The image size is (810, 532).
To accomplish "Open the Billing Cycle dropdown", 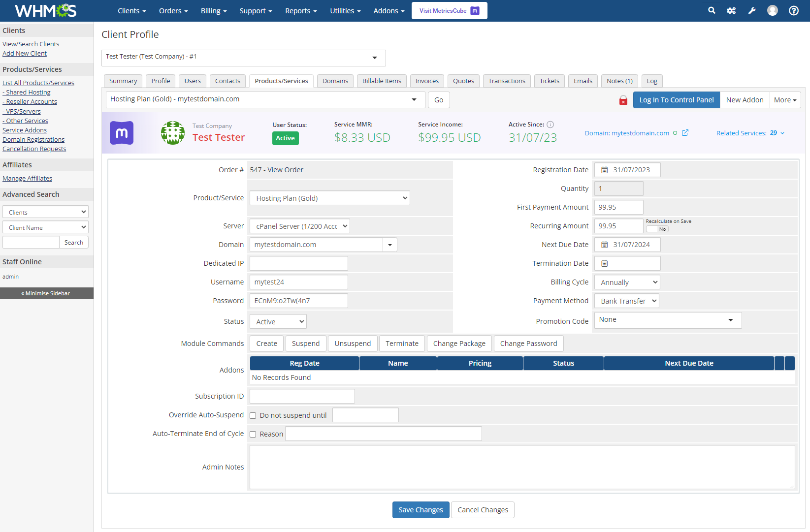I will coord(627,282).
